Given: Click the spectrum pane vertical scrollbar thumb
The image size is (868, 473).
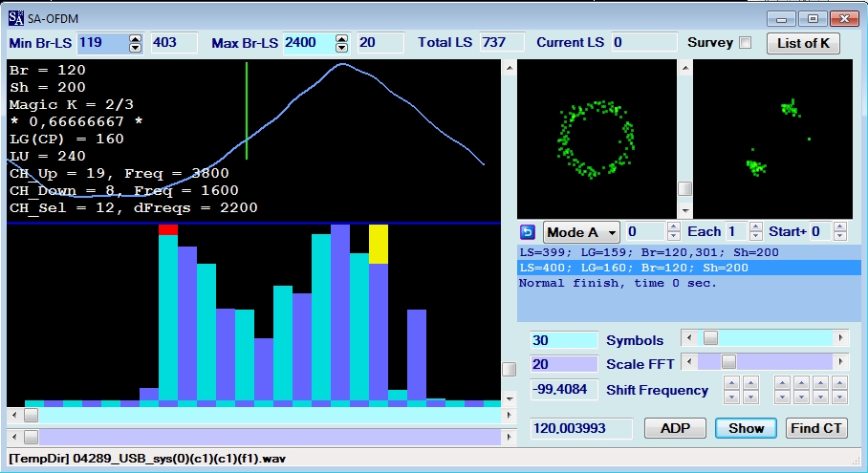Looking at the screenshot, I should [x=509, y=369].
